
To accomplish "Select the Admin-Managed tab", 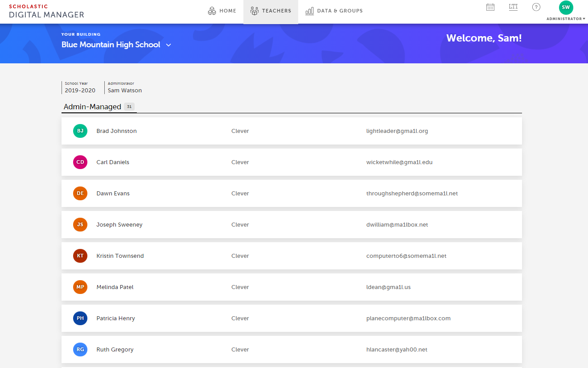I will 99,107.
